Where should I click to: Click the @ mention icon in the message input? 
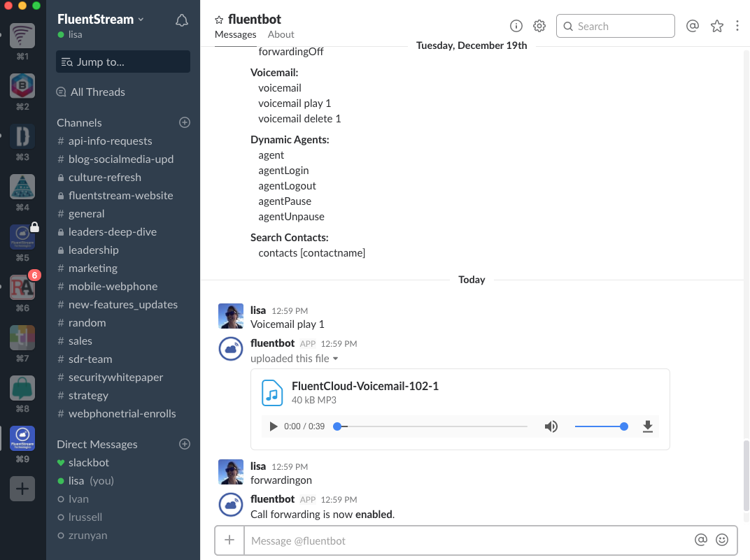pos(701,539)
